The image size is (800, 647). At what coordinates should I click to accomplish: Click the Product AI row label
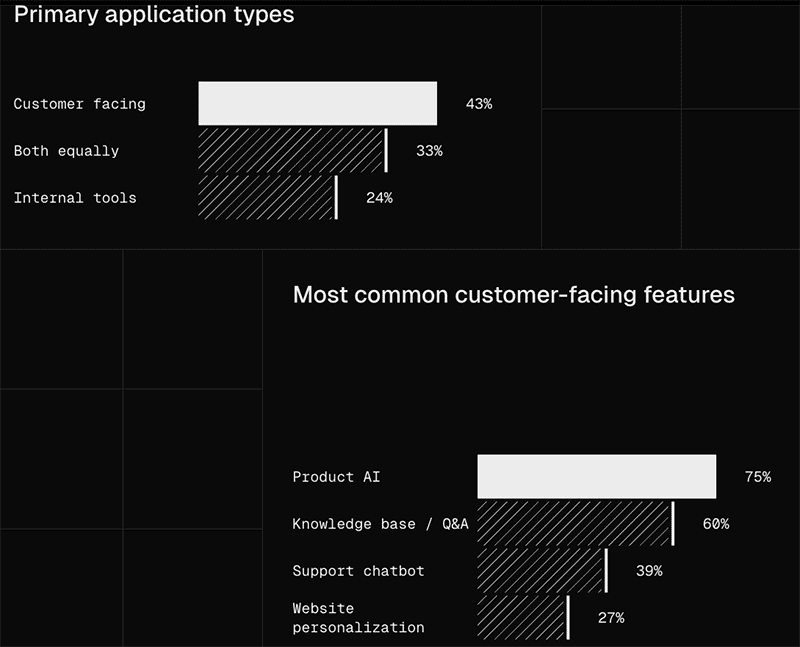[x=336, y=477]
